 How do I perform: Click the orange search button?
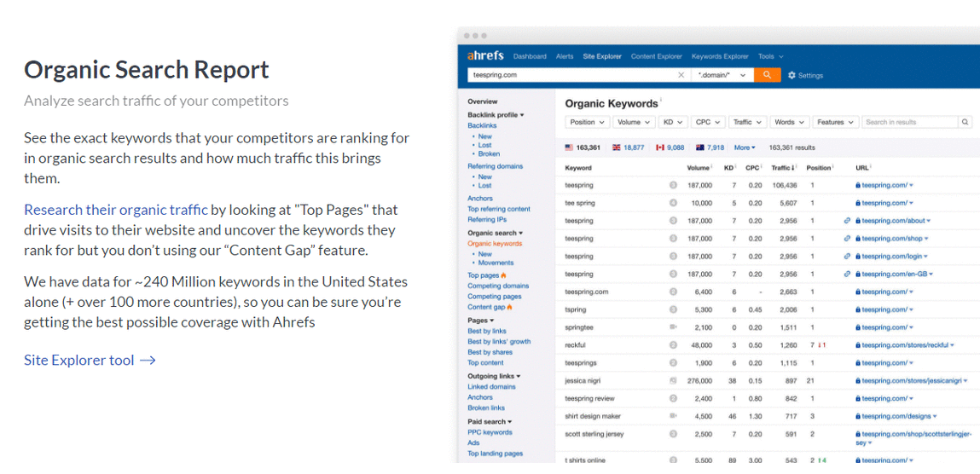coord(768,75)
